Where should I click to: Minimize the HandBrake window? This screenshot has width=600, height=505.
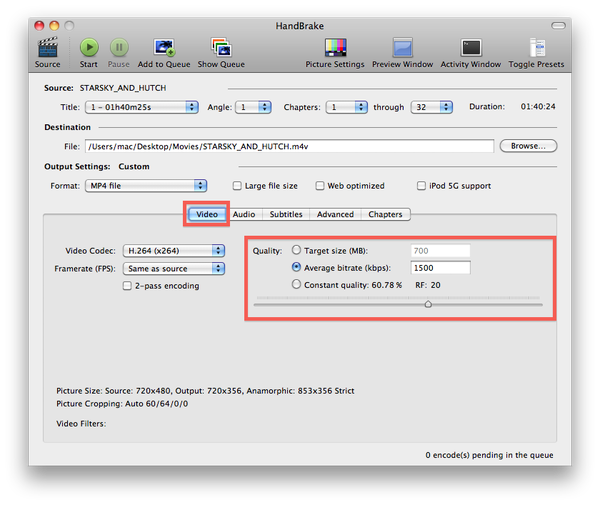(54, 26)
